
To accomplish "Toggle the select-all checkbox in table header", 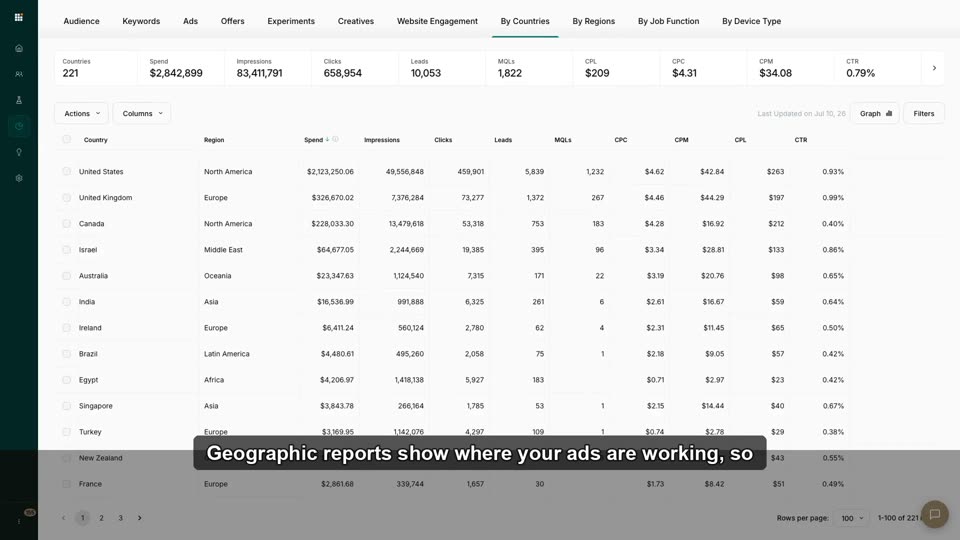I will point(67,140).
